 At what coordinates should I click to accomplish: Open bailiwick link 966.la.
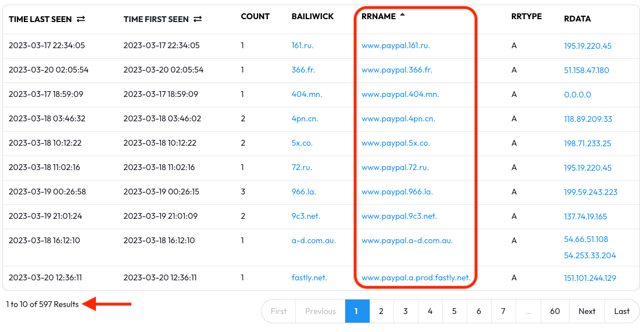[304, 192]
